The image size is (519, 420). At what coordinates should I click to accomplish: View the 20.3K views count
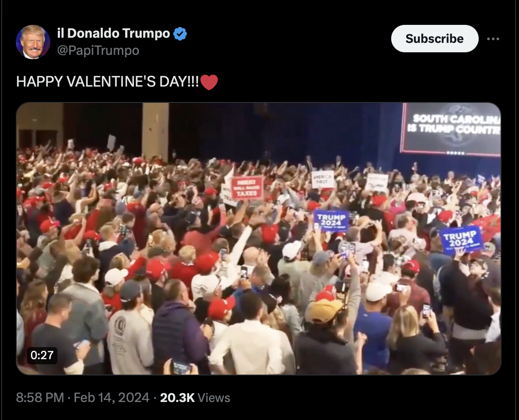pyautogui.click(x=177, y=398)
